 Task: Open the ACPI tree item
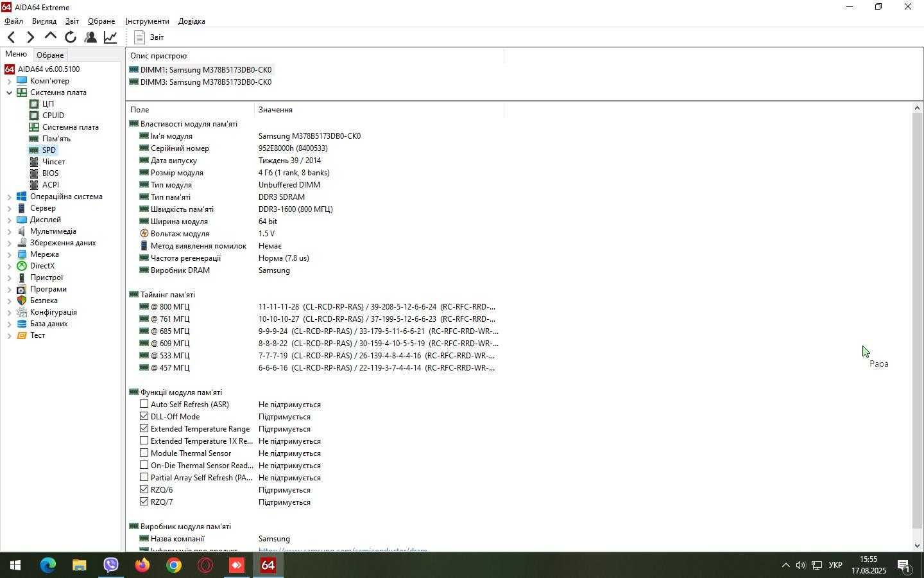(51, 185)
